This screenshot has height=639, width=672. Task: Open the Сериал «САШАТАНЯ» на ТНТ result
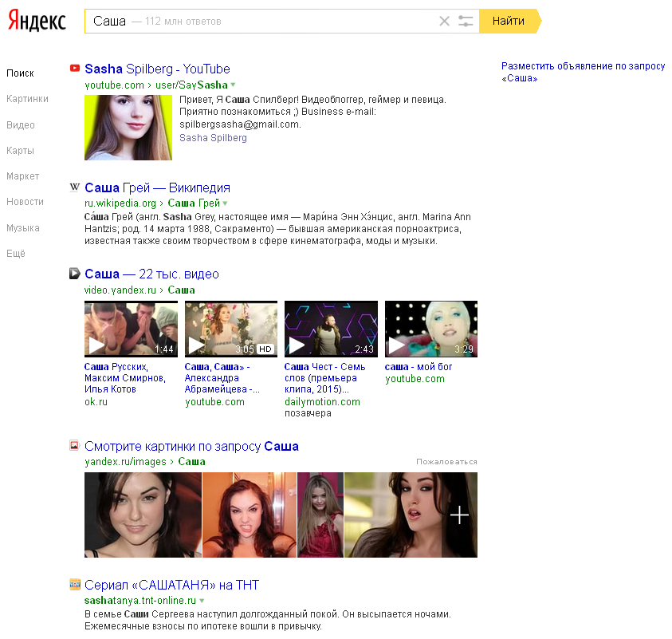[x=171, y=585]
